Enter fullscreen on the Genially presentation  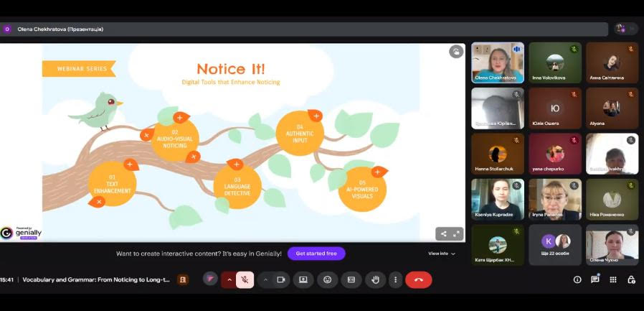(456, 233)
